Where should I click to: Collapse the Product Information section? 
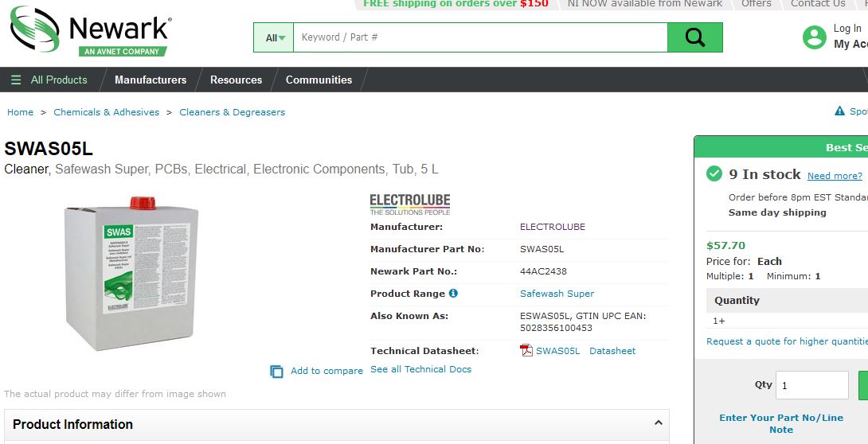click(659, 423)
